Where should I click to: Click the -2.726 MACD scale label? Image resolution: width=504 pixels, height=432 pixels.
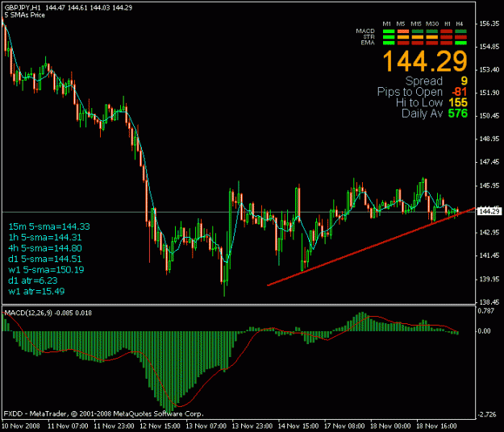[x=487, y=414]
